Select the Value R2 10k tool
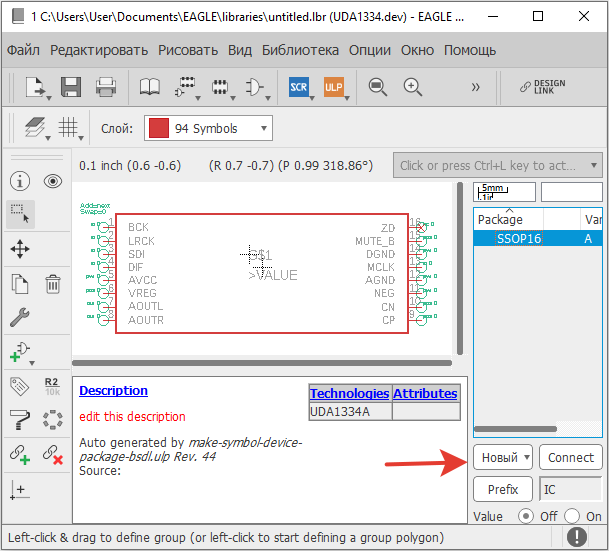 click(52, 387)
